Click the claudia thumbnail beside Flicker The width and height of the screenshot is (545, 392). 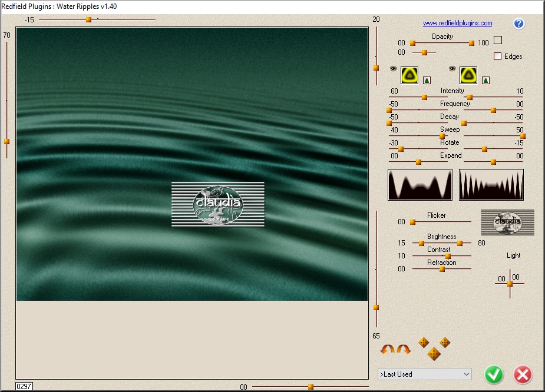click(x=507, y=222)
